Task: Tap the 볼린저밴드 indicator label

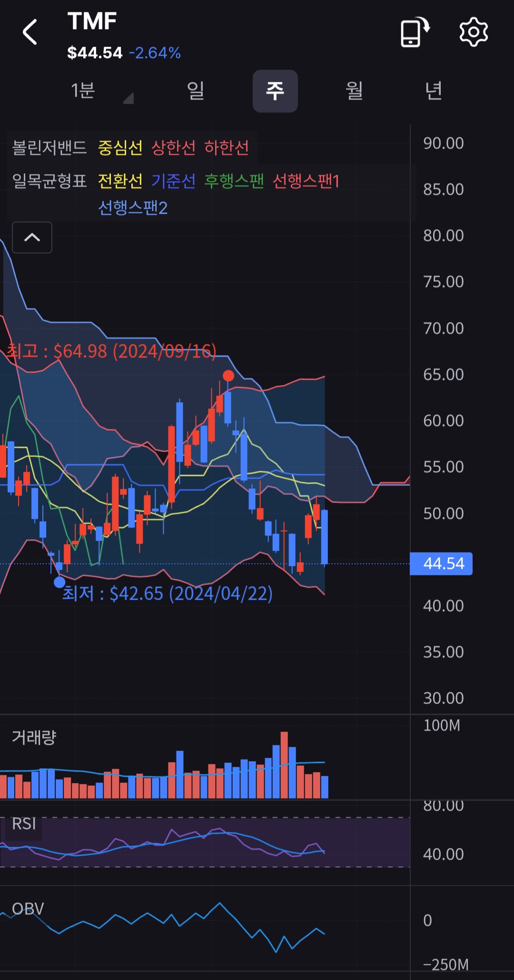Action: (49, 148)
